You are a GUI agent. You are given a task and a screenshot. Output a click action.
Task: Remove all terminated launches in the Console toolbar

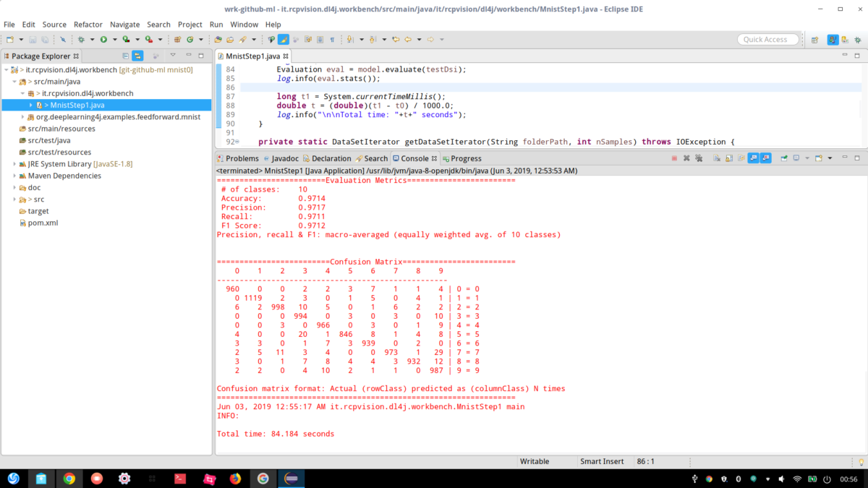tap(699, 158)
